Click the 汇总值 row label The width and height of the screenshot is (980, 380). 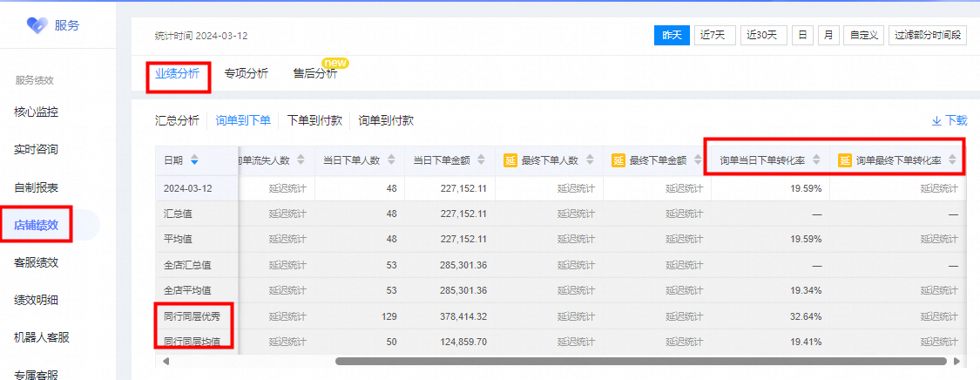click(178, 214)
